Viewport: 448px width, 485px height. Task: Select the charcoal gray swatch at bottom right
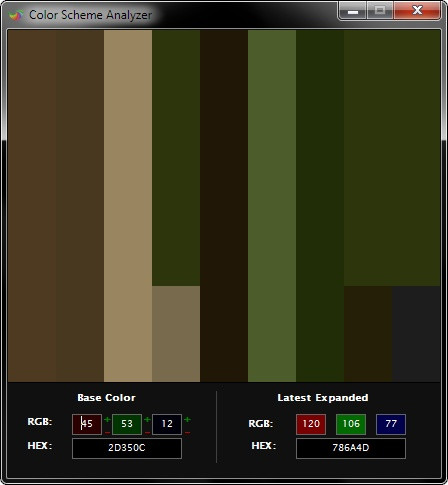tap(416, 334)
